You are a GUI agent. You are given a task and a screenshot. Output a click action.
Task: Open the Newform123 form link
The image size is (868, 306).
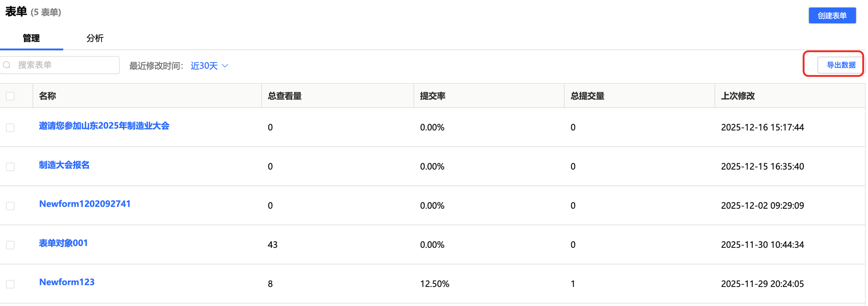click(67, 282)
